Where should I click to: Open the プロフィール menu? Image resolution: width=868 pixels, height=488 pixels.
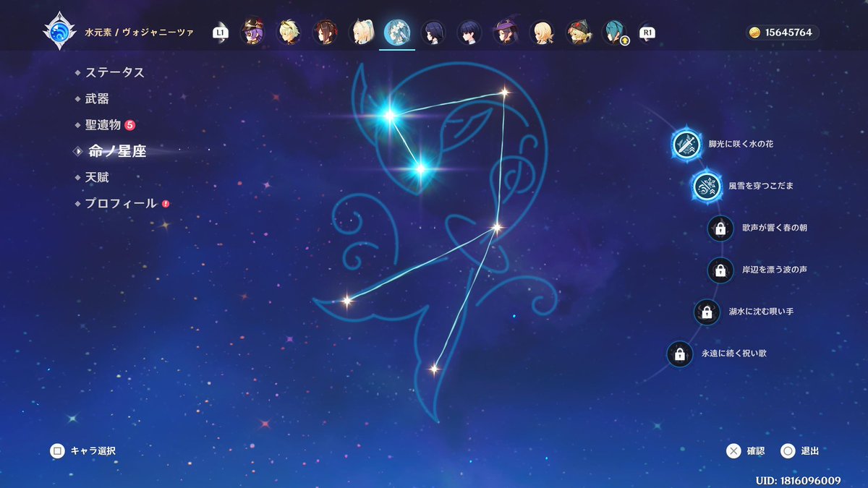click(x=121, y=203)
